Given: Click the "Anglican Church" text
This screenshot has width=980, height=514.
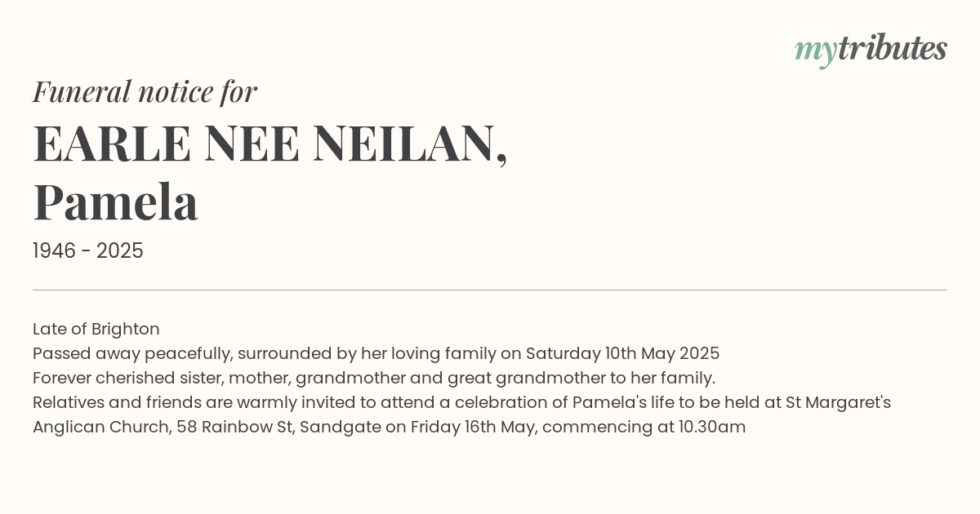Looking at the screenshot, I should pyautogui.click(x=100, y=428).
